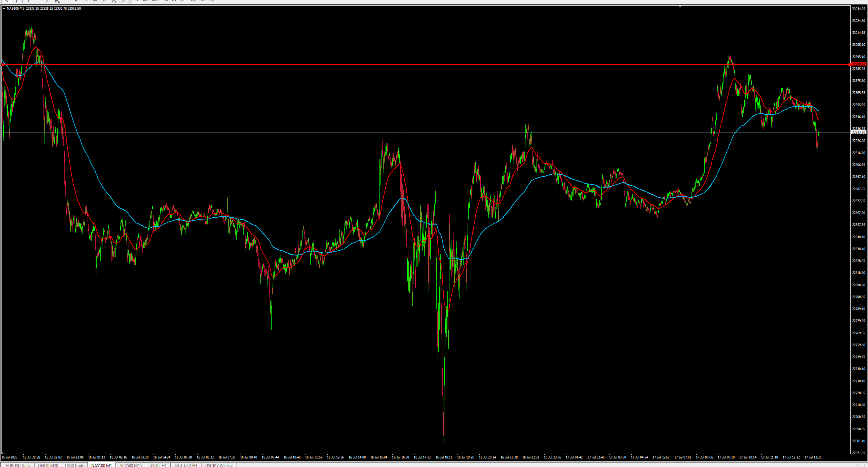
Task: Open the USOIL,H1 chart tab
Action: click(x=158, y=465)
